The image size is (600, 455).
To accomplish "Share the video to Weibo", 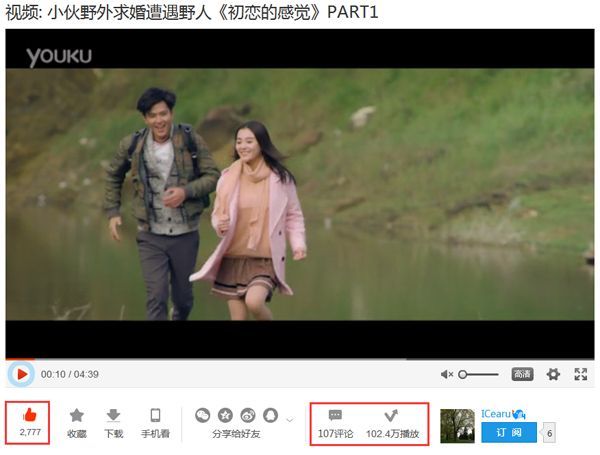I will pyautogui.click(x=247, y=415).
